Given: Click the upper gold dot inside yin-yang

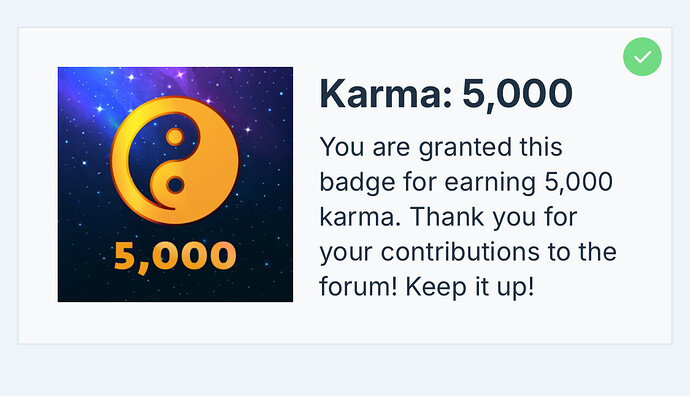Looking at the screenshot, I should click(175, 137).
